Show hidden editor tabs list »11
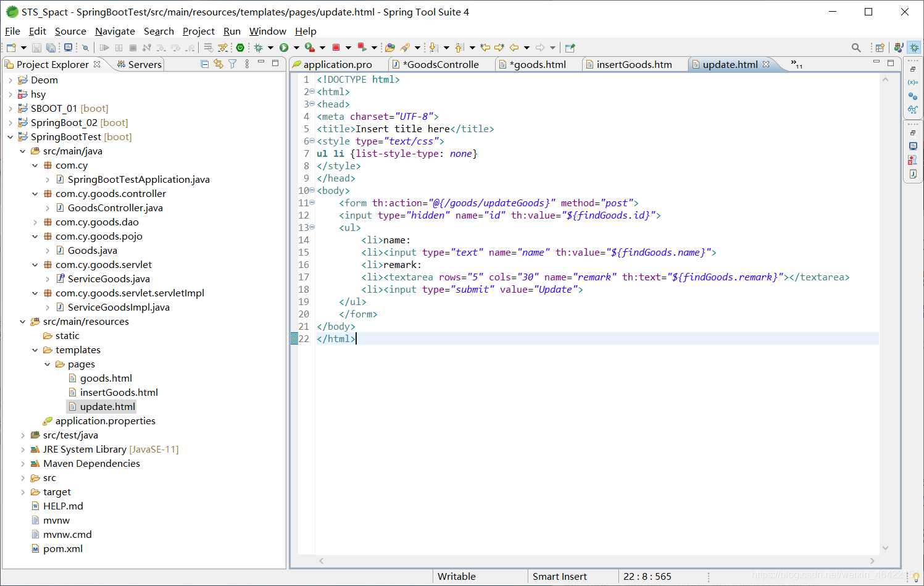The image size is (924, 586). click(x=797, y=64)
